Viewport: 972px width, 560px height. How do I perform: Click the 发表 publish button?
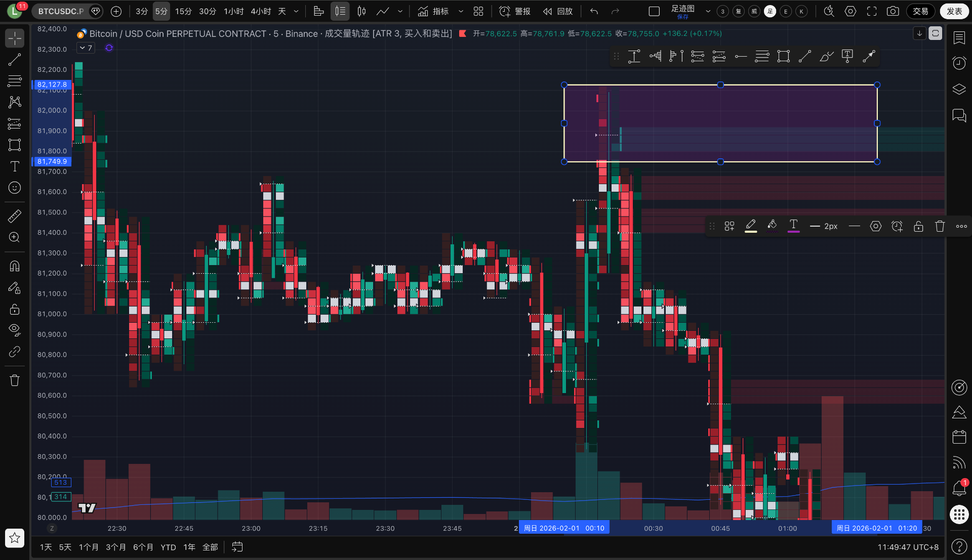coord(954,11)
